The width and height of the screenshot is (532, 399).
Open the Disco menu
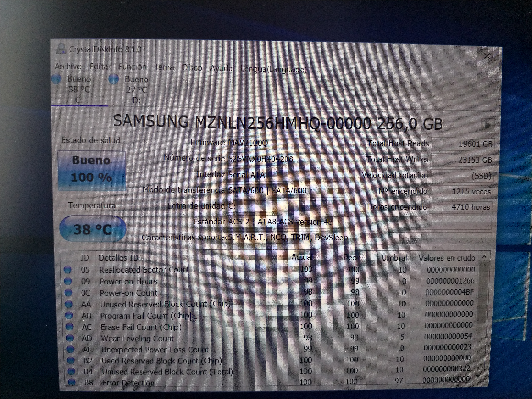click(x=192, y=68)
